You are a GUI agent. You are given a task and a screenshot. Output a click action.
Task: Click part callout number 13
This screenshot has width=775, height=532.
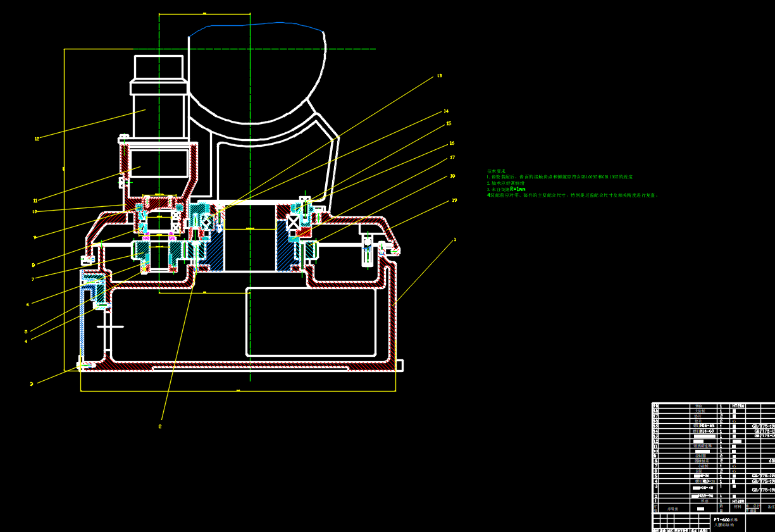439,76
